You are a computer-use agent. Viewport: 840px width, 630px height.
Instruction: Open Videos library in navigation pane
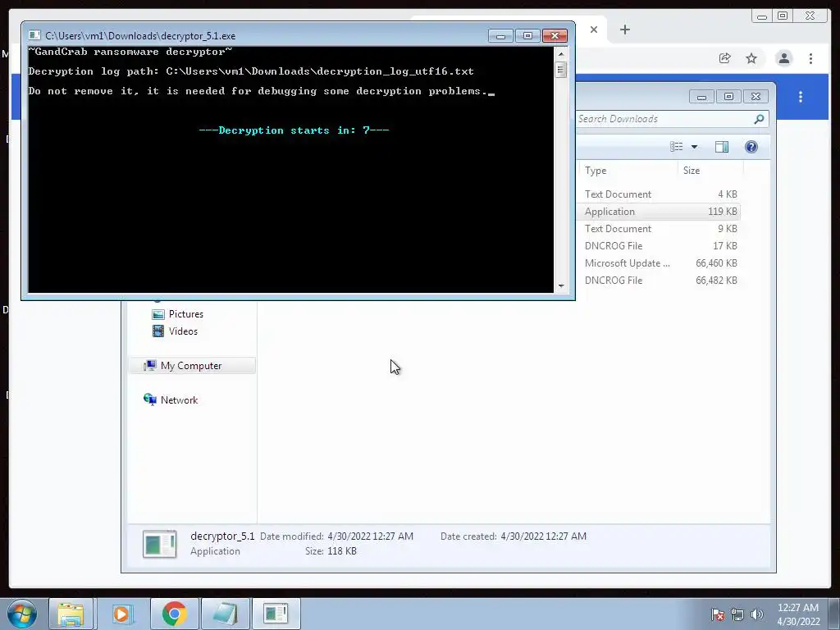click(183, 331)
